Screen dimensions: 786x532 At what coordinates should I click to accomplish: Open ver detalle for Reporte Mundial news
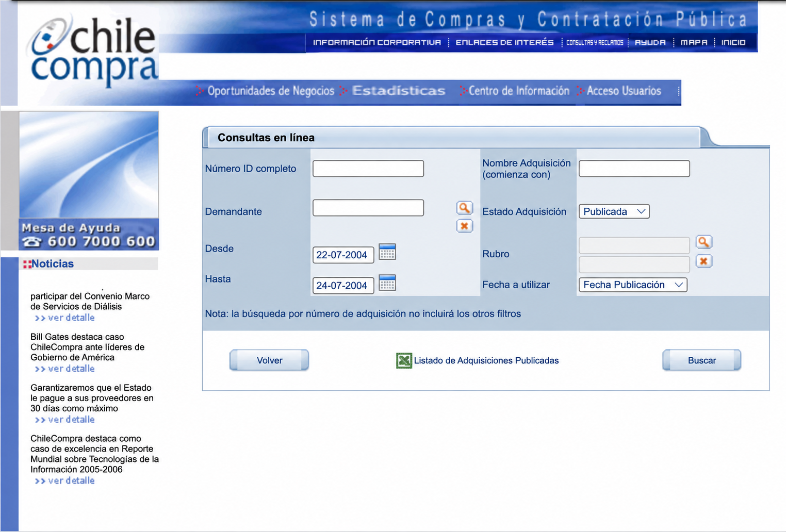(x=64, y=480)
